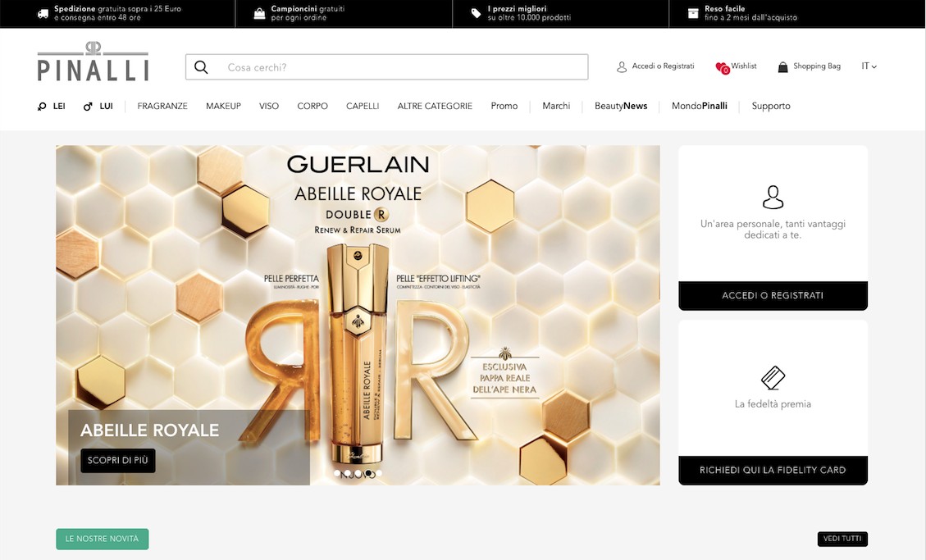The image size is (926, 560).
Task: Click the Shopping Bag icon
Action: [x=782, y=66]
